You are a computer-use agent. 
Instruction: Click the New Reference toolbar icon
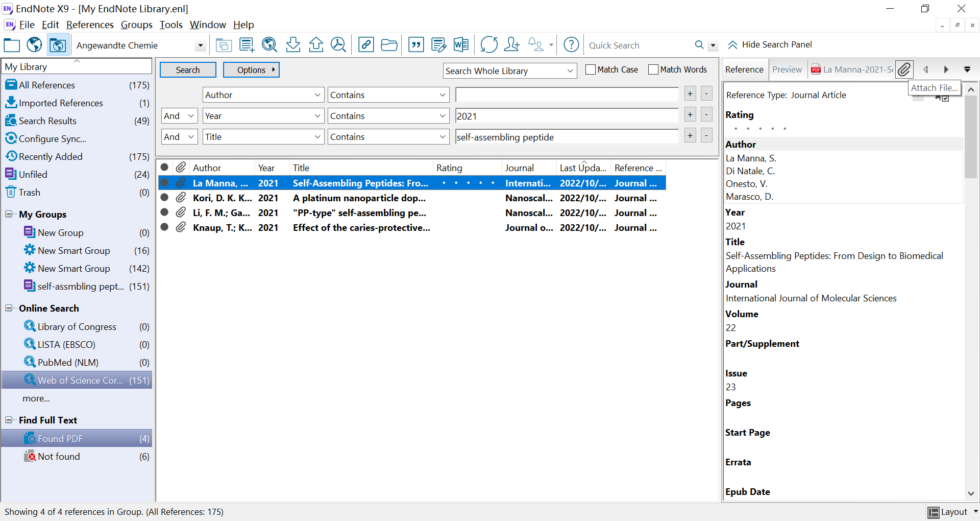point(247,45)
